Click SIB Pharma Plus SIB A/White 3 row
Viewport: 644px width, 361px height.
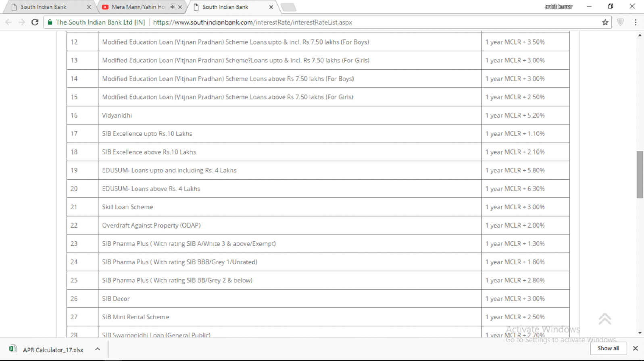point(189,244)
